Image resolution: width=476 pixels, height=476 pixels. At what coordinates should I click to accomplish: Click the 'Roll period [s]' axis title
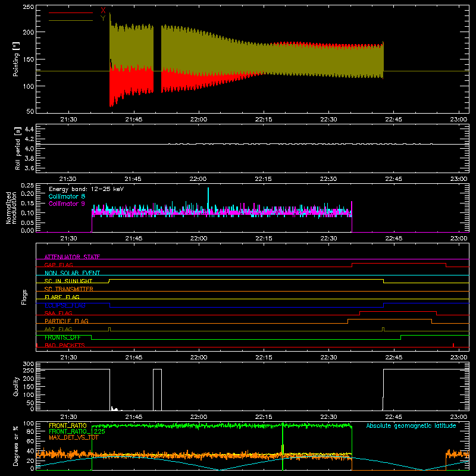click(17, 148)
